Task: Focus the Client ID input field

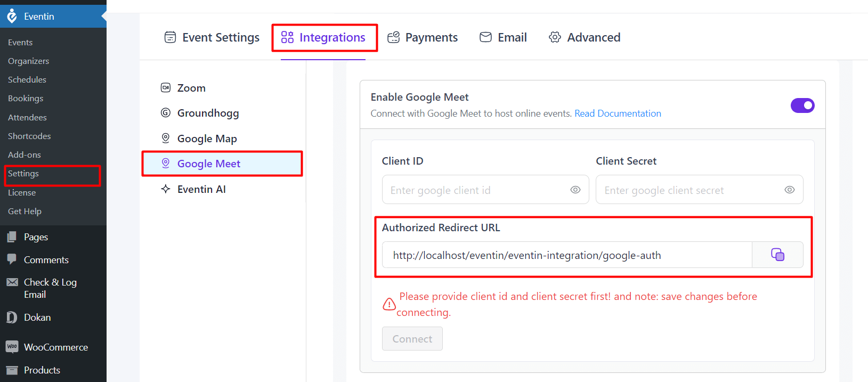Action: click(x=485, y=190)
